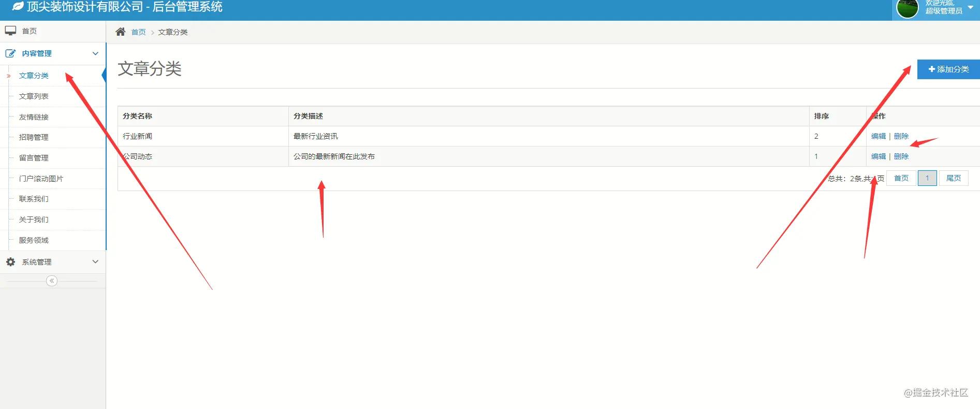Collapse the 内容管理 menu chevron

[x=95, y=53]
